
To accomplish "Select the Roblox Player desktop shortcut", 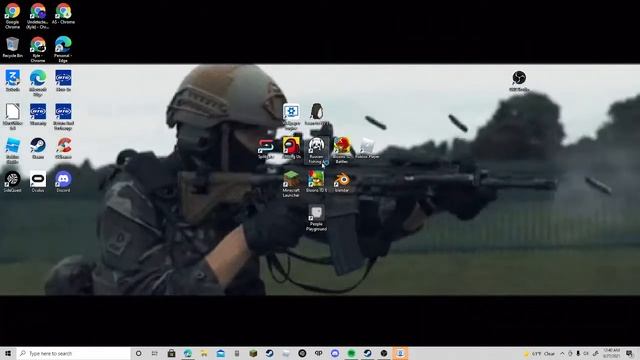I will (367, 149).
